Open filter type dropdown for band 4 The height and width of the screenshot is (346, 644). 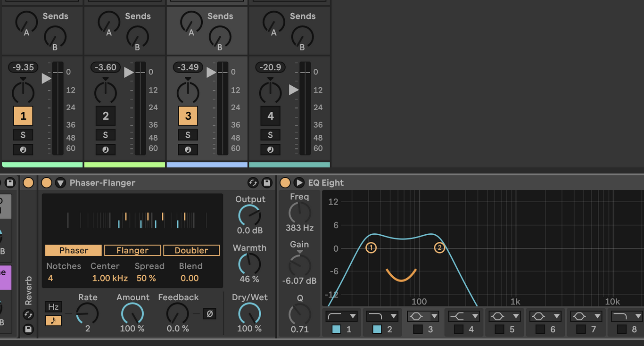coord(464,316)
